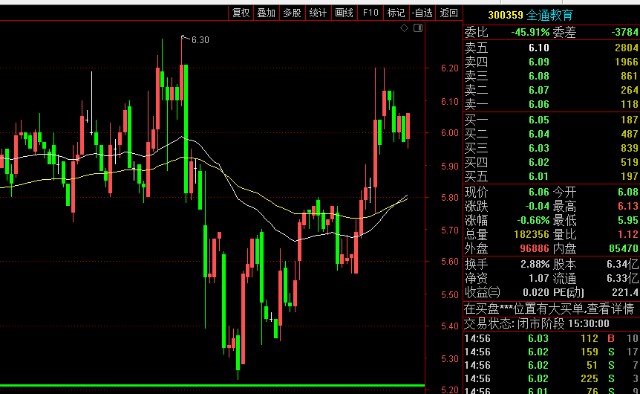This screenshot has width=640, height=394.
Task: Open the 标记 mark menu
Action: click(396, 13)
